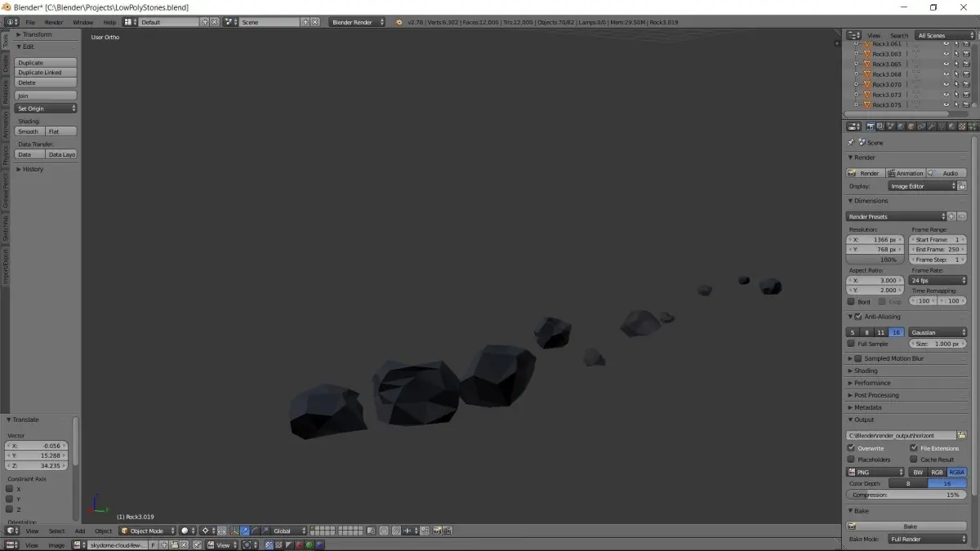Open the 24 fps frame rate dropdown
Image resolution: width=980 pixels, height=551 pixels.
click(938, 280)
